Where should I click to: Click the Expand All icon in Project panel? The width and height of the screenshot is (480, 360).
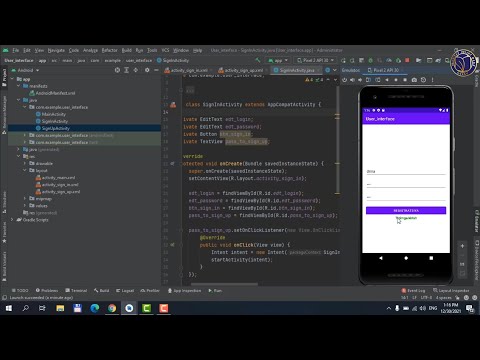coord(126,70)
